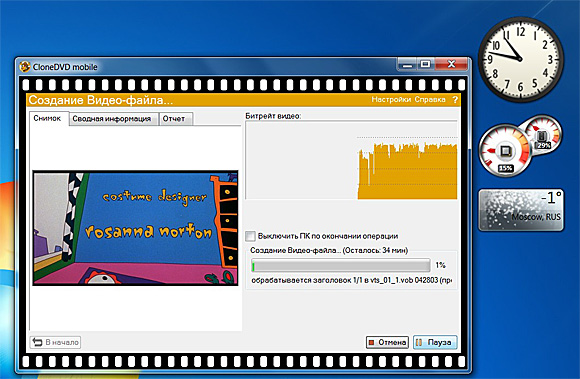This screenshot has width=580, height=379.
Task: Click the CloneDVD mobile app icon in title bar
Action: pyautogui.click(x=25, y=67)
